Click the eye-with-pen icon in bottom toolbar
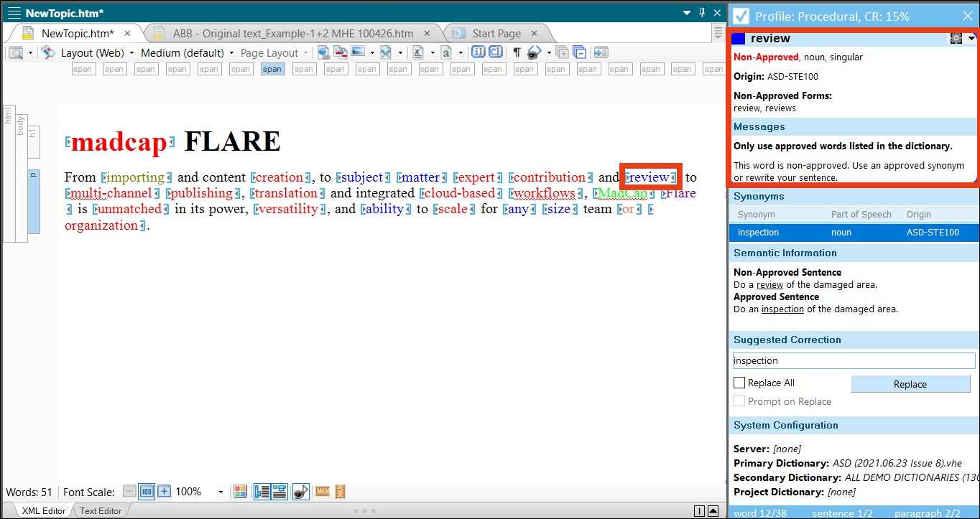The width and height of the screenshot is (980, 519). [300, 492]
